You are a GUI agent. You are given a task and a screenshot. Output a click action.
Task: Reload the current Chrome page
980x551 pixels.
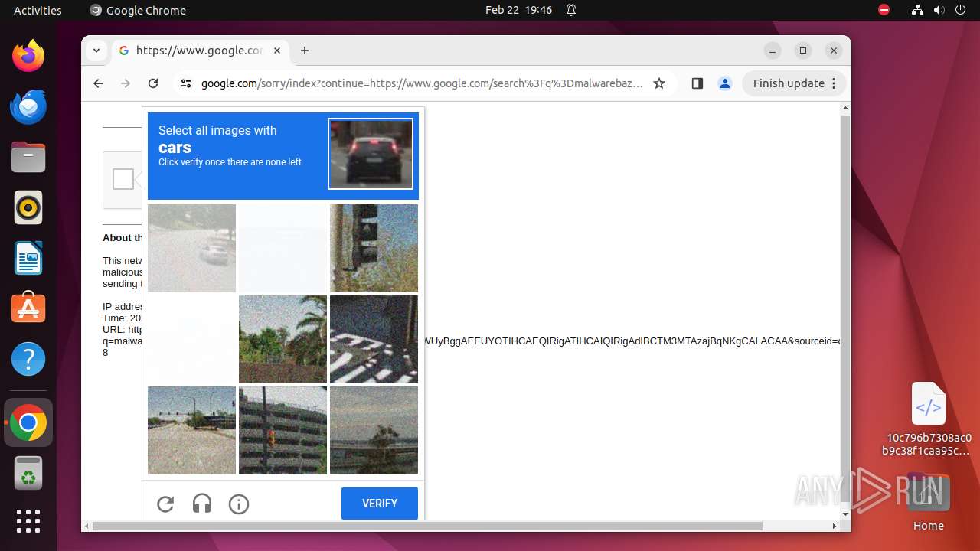pyautogui.click(x=153, y=83)
